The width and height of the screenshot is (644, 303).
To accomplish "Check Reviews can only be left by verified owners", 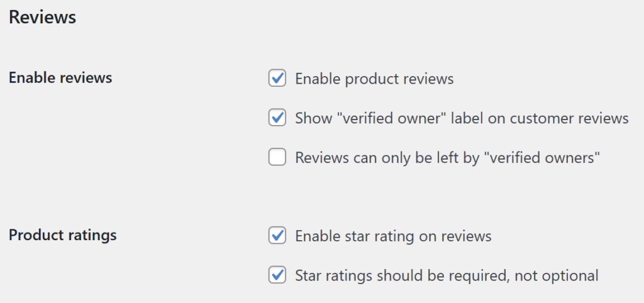I will [x=277, y=157].
